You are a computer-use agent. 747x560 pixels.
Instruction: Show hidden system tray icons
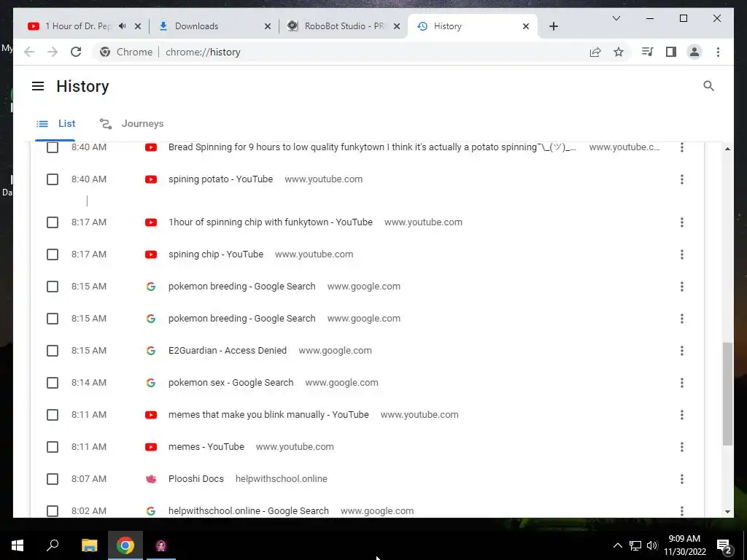[x=617, y=545]
